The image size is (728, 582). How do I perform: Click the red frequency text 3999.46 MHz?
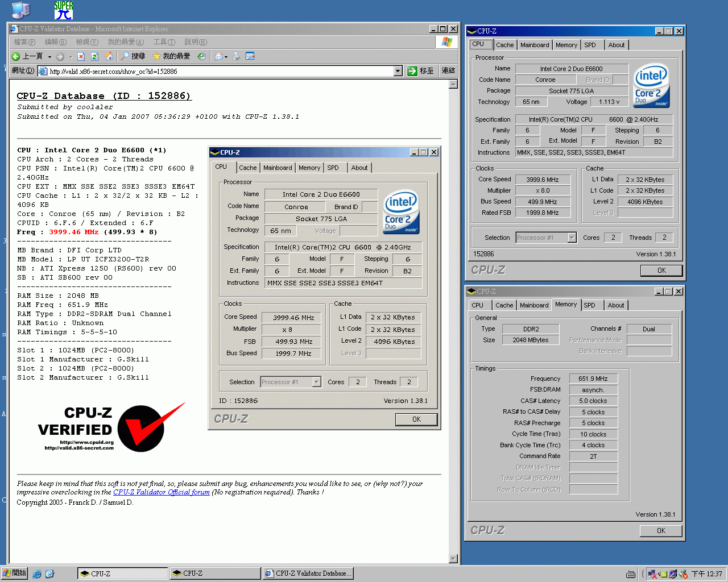74,232
